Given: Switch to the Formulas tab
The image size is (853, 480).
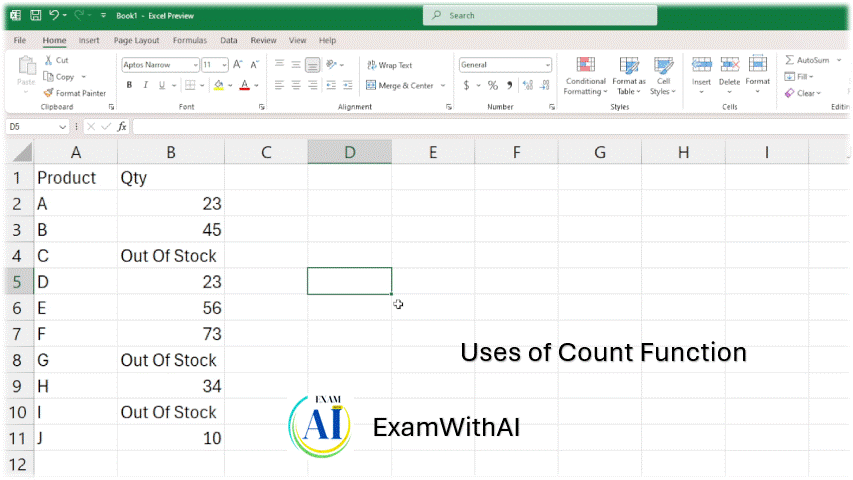Looking at the screenshot, I should coord(190,40).
